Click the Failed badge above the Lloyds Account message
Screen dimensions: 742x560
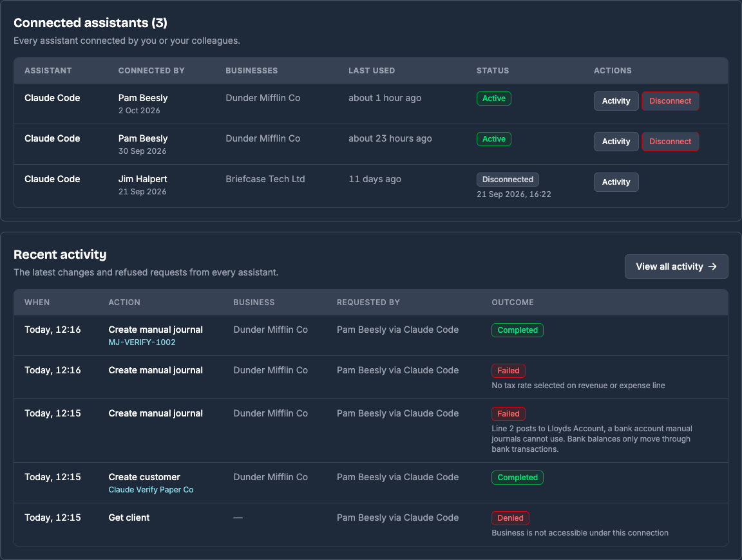coord(508,414)
